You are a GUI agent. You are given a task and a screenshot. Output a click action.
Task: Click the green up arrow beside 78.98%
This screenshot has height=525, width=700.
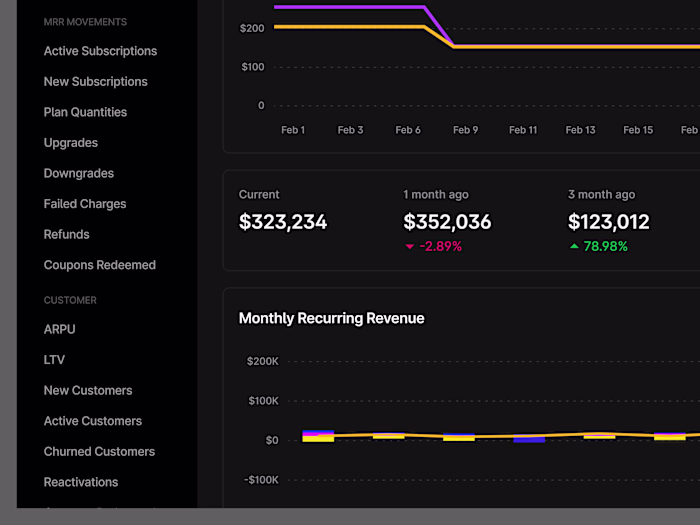tap(574, 246)
